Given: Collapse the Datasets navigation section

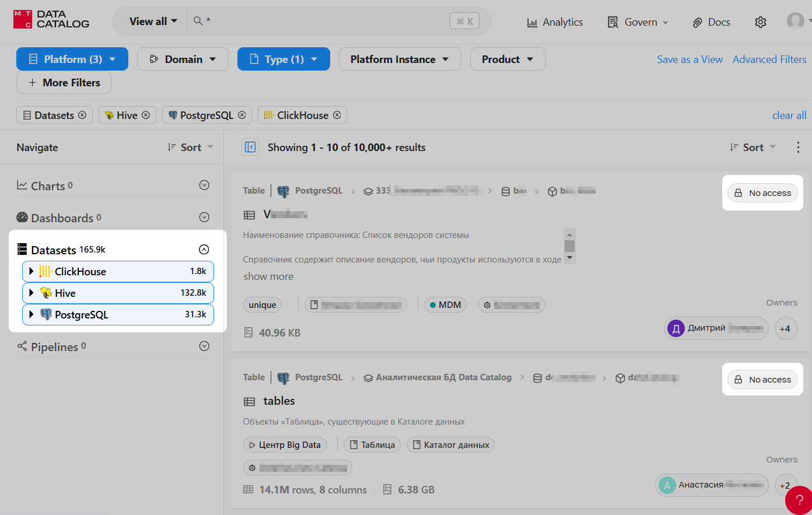Looking at the screenshot, I should click(x=204, y=250).
